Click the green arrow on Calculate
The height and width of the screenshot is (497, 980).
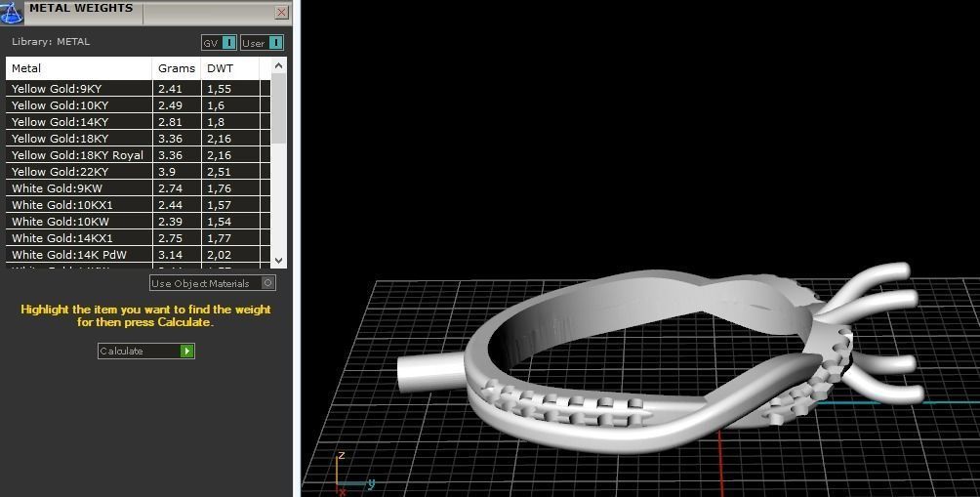[186, 351]
